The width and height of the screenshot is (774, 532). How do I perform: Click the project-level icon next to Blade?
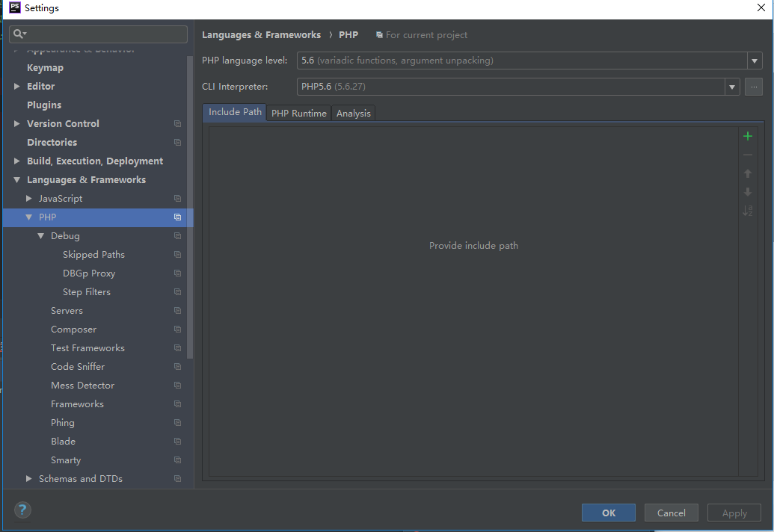178,442
